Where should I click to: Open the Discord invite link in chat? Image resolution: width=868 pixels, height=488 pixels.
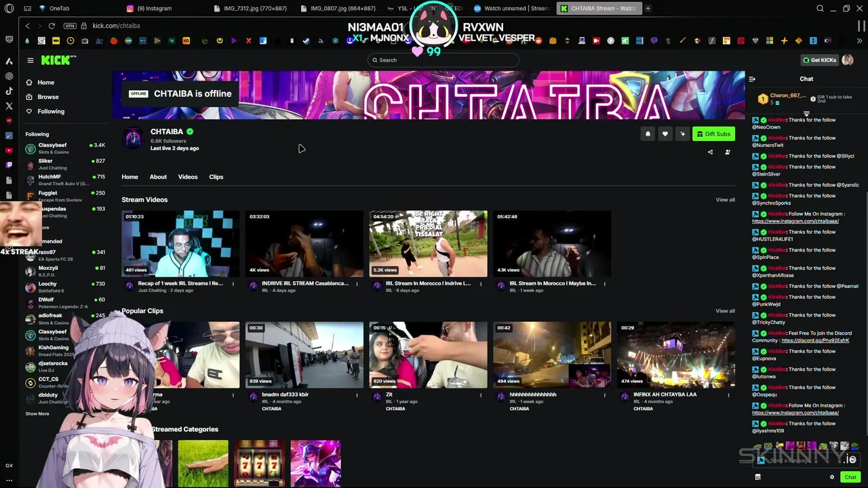(x=815, y=340)
